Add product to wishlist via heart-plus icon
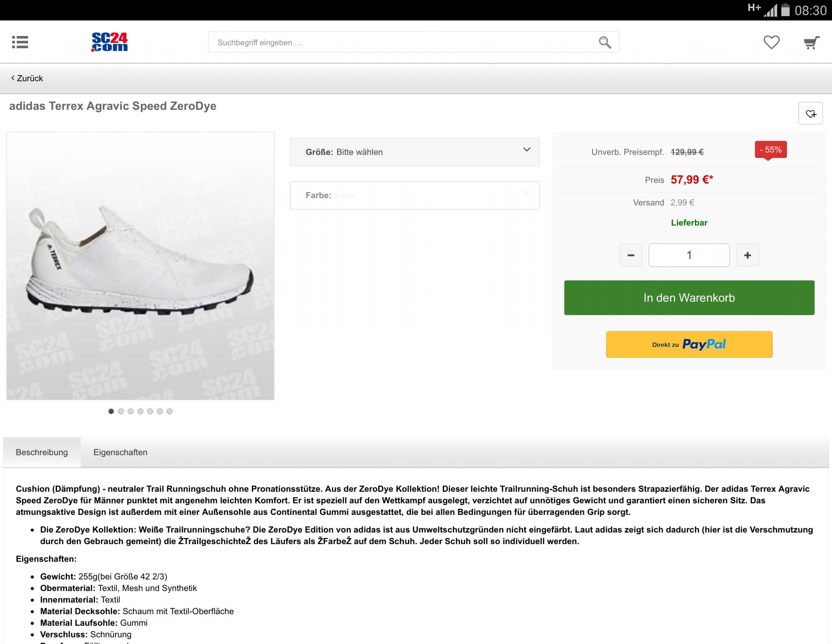The image size is (832, 644). (x=810, y=113)
